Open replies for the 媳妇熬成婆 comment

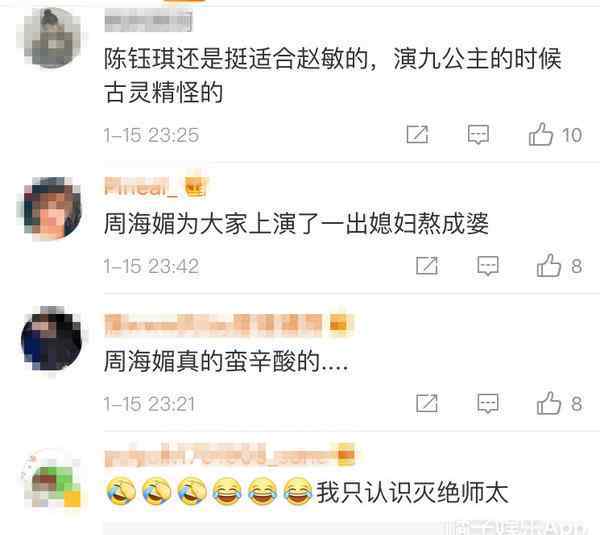[488, 265]
